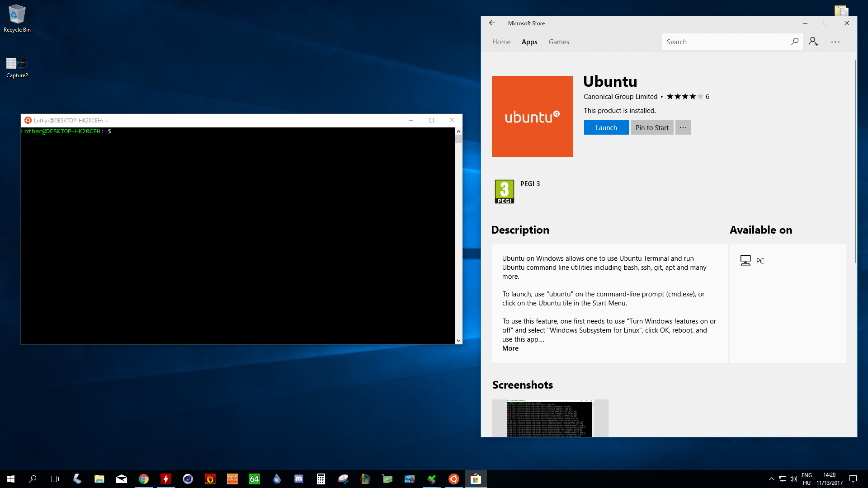
Task: Open the FurMark flame icon in taskbar
Action: tap(210, 479)
